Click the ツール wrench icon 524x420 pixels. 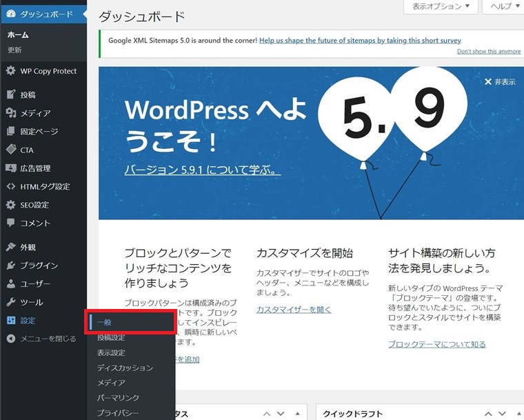[11, 302]
